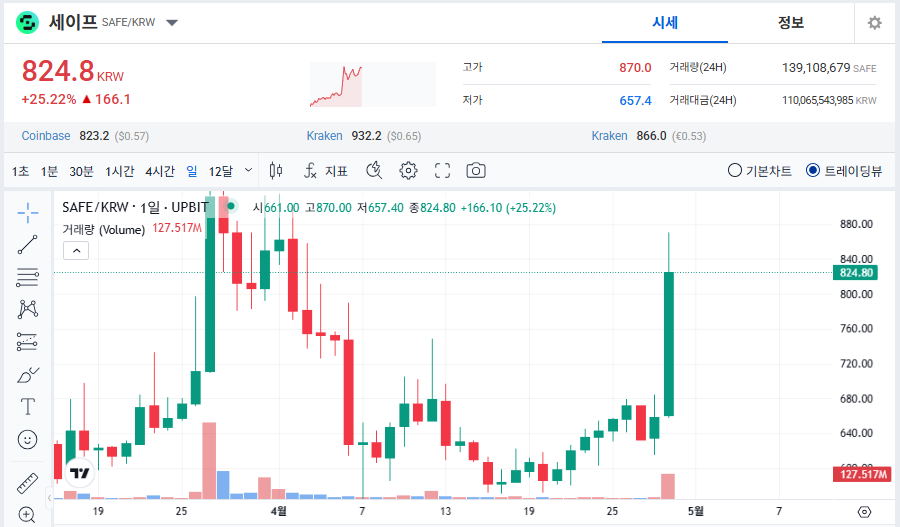The width and height of the screenshot is (900, 527).
Task: Click the green market status dot
Action: pyautogui.click(x=231, y=206)
